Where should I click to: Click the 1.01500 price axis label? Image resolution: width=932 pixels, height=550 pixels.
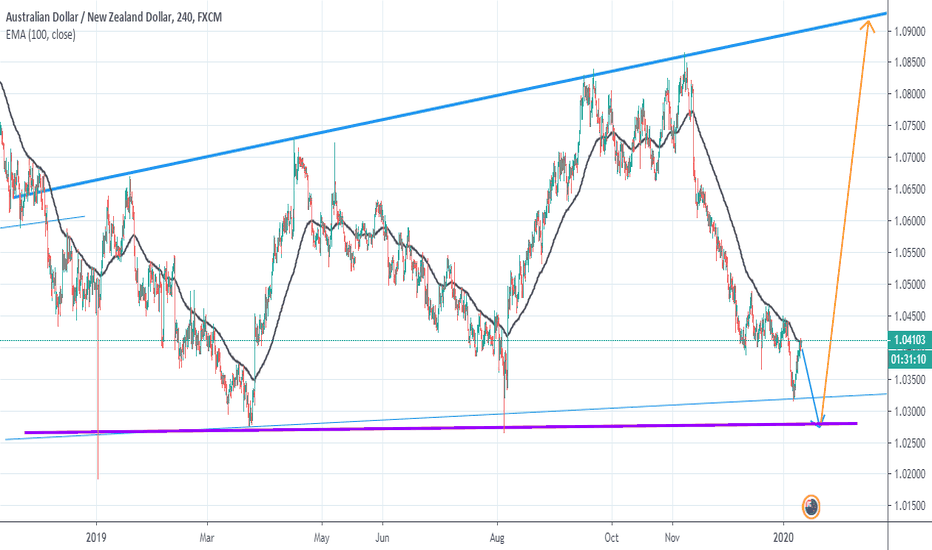tap(909, 506)
